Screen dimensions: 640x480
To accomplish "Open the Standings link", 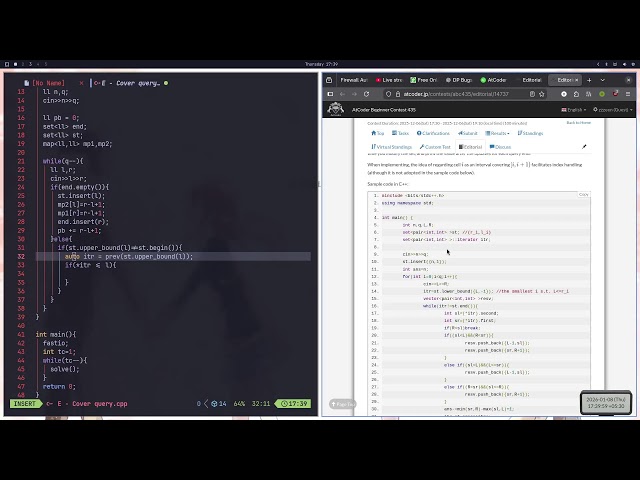I will (x=530, y=133).
